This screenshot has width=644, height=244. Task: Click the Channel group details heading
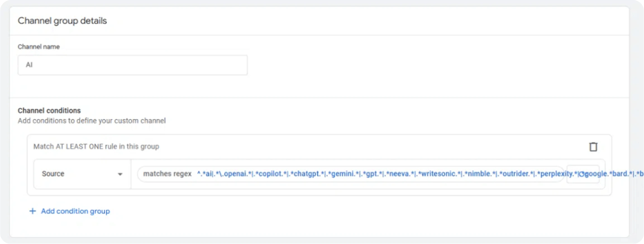(62, 21)
